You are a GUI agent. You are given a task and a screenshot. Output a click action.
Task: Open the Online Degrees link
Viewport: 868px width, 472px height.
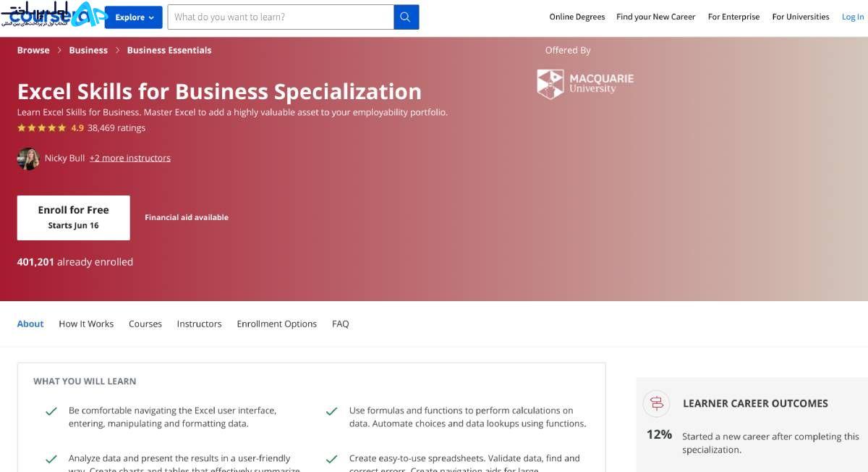pyautogui.click(x=577, y=17)
